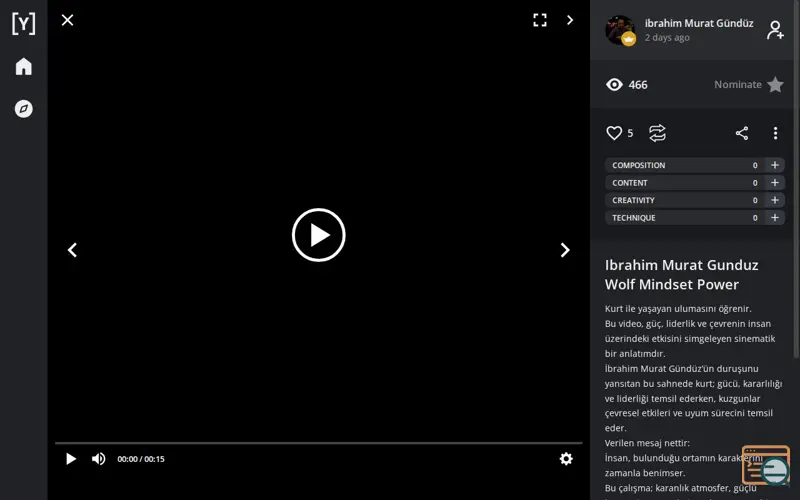Open the three-dot more options menu
This screenshot has height=500, width=800.
coord(775,133)
